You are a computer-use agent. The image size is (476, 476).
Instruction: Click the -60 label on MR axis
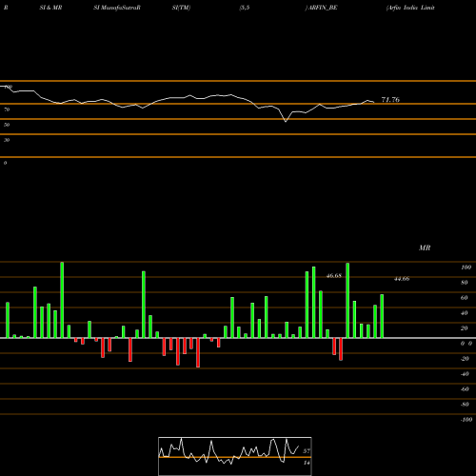click(x=465, y=389)
